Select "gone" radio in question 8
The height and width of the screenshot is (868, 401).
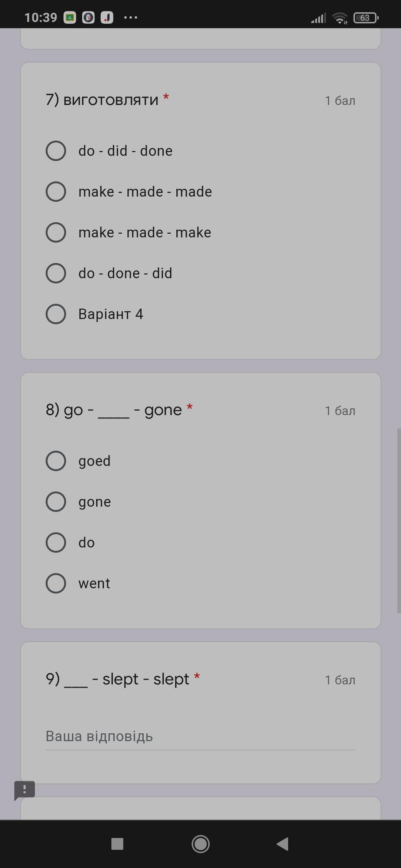point(56,502)
